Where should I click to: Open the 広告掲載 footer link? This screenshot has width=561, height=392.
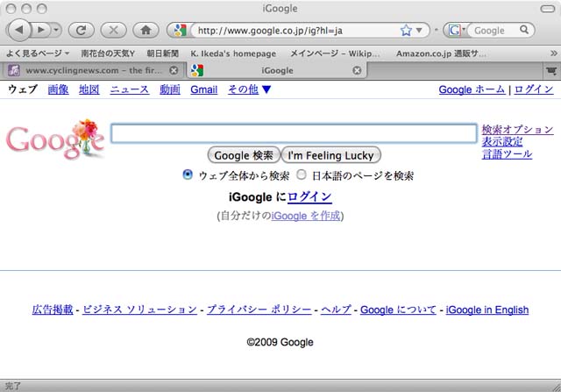point(53,310)
